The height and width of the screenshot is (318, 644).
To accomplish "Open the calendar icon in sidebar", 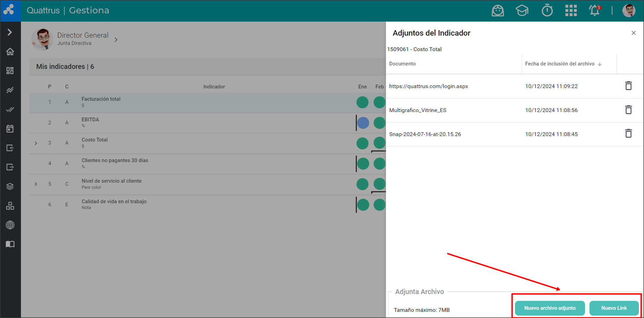I will [x=10, y=129].
